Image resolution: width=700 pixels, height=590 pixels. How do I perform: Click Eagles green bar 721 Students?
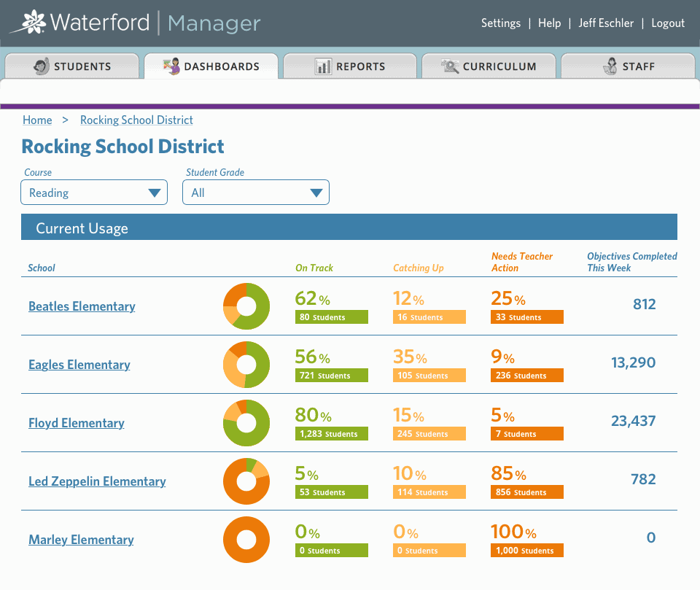[332, 376]
